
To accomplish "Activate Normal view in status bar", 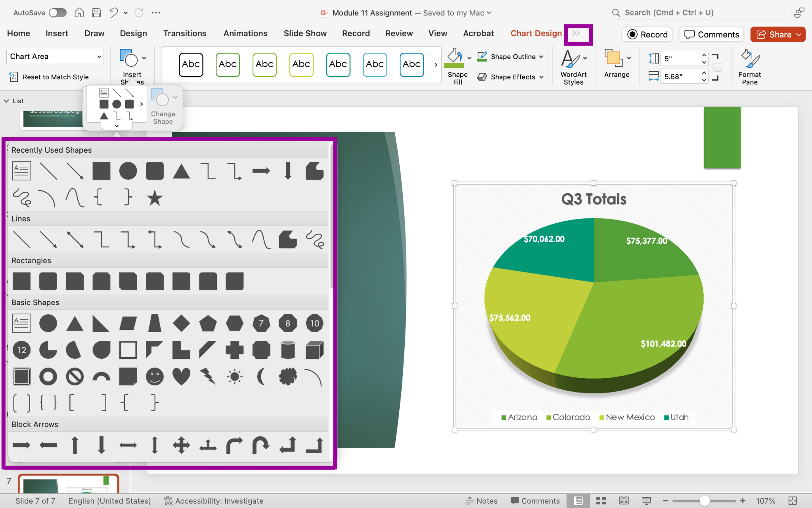I will point(578,501).
